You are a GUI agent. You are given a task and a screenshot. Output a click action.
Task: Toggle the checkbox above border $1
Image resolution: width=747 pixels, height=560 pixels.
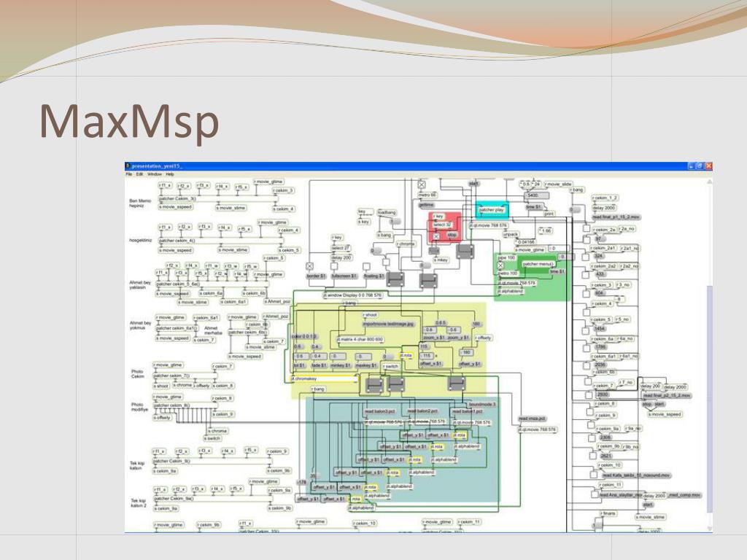pos(309,267)
